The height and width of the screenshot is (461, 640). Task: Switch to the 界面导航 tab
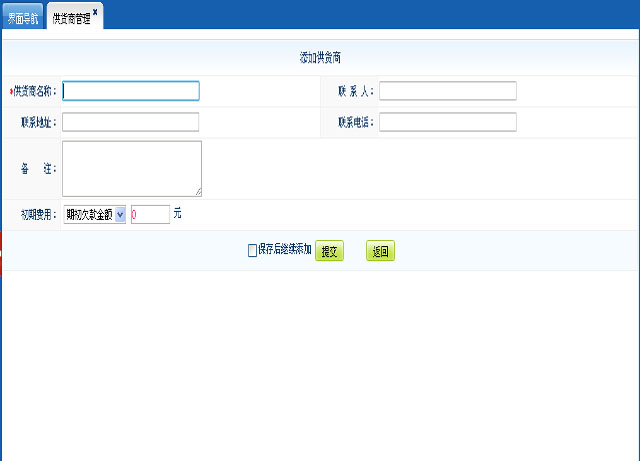[22, 19]
